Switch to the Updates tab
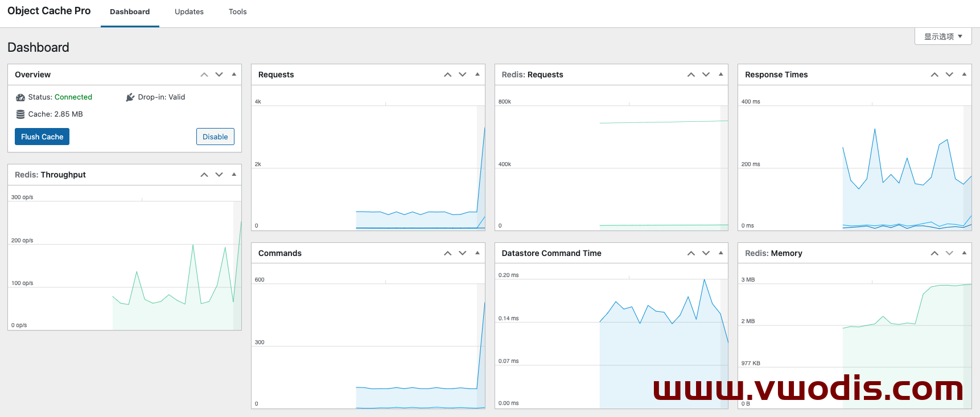The width and height of the screenshot is (980, 417). tap(189, 12)
